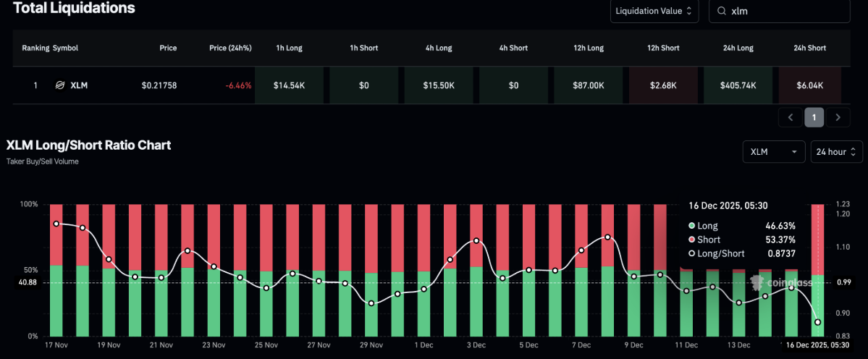
Task: Click the XLM Stellar coin icon
Action: (60, 85)
